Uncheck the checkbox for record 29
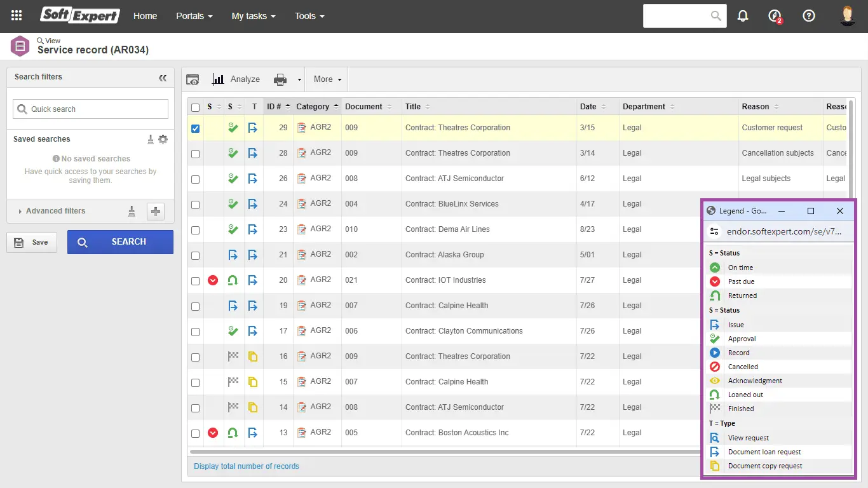The image size is (868, 488). [195, 128]
